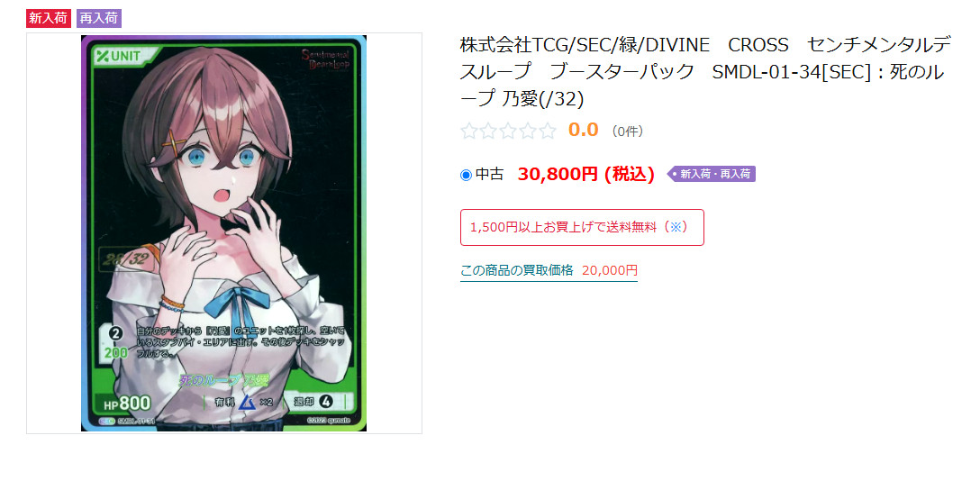Open the (0件) review count
The height and width of the screenshot is (490, 980).
pyautogui.click(x=628, y=132)
